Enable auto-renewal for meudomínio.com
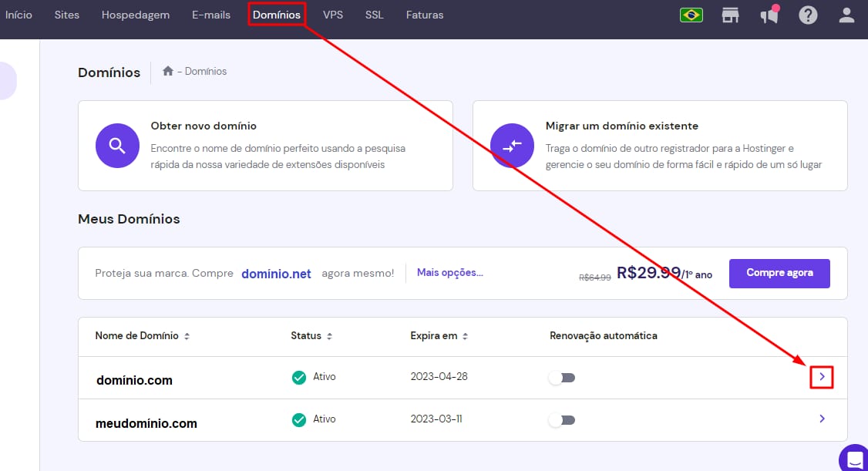 tap(561, 420)
